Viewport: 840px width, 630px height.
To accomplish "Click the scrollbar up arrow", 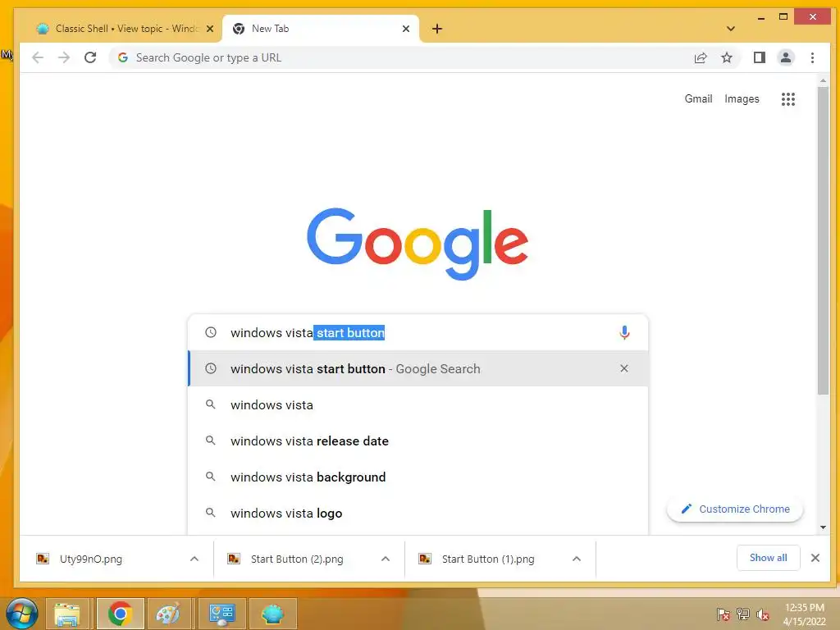I will pyautogui.click(x=823, y=80).
